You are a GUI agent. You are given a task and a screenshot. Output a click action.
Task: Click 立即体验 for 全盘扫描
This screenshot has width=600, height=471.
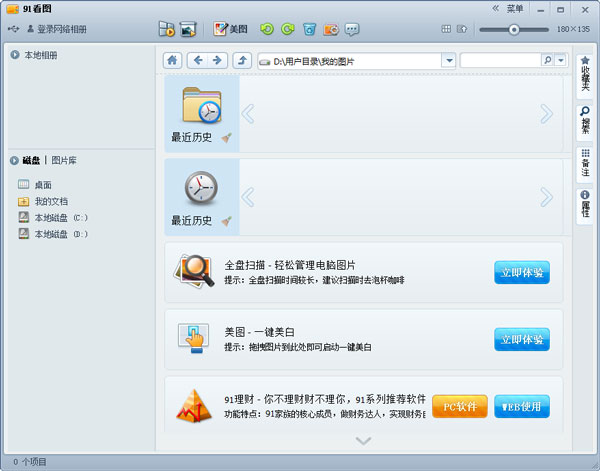pos(522,272)
